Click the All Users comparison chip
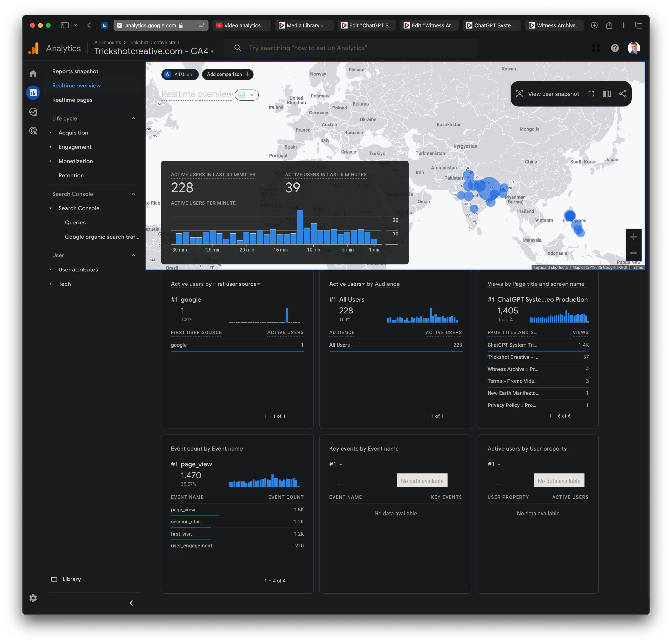 pyautogui.click(x=180, y=74)
